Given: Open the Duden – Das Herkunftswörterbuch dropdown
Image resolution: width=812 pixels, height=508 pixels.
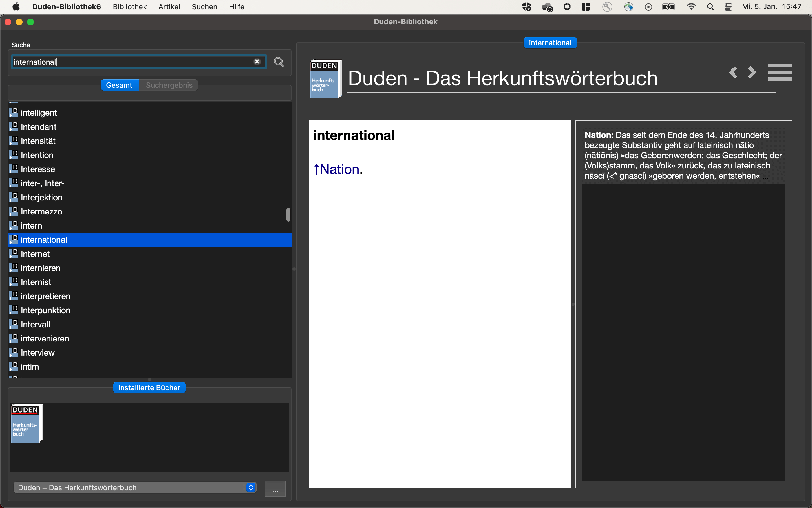Looking at the screenshot, I should [135, 487].
